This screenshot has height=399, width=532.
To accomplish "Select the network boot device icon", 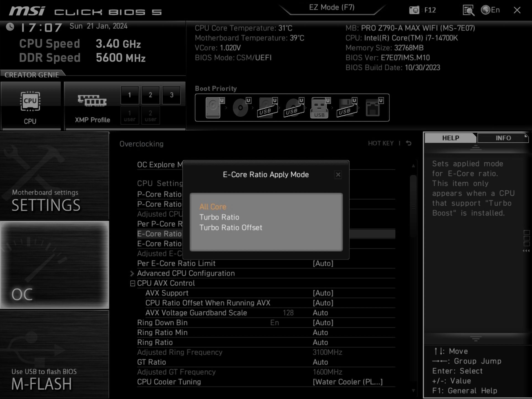I will click(373, 108).
